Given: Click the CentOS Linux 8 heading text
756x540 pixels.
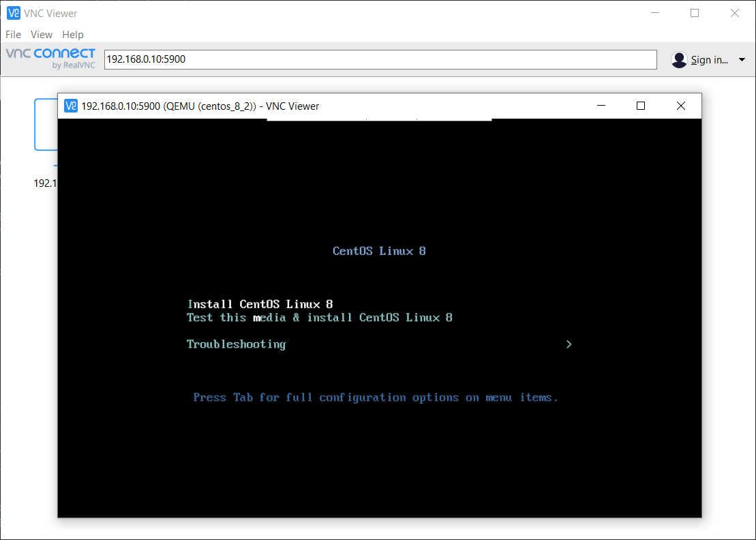Looking at the screenshot, I should tap(379, 251).
